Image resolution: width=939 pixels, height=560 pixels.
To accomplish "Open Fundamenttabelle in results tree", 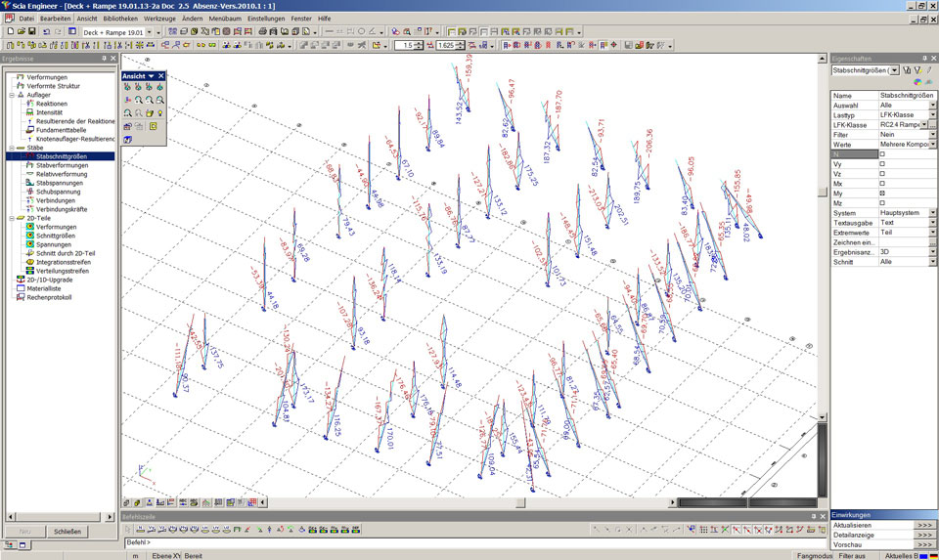I will pyautogui.click(x=62, y=130).
